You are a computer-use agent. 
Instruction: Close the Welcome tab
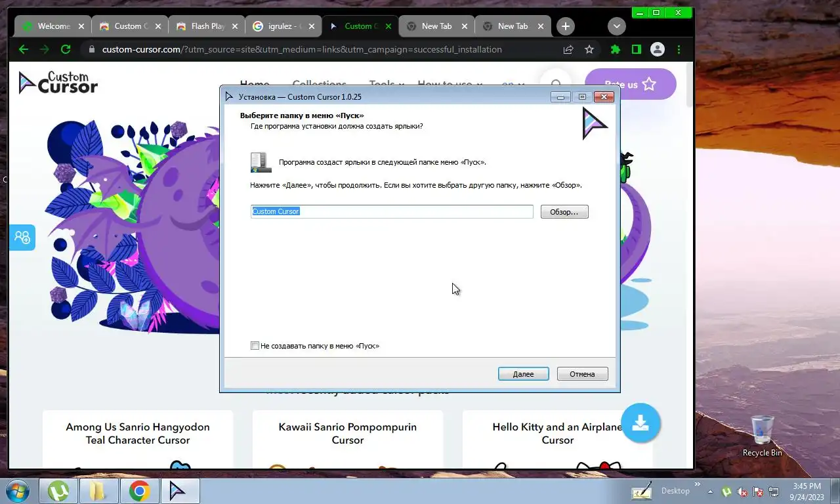click(x=81, y=26)
